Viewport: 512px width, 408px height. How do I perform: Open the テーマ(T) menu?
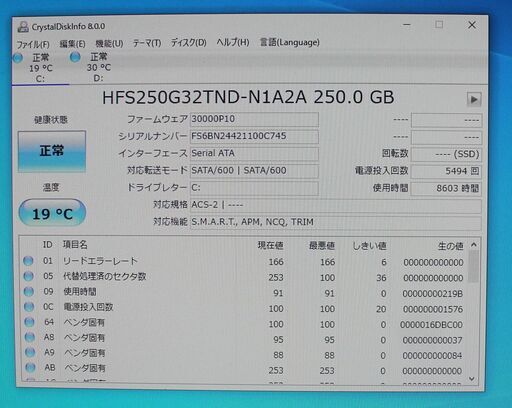click(x=147, y=43)
